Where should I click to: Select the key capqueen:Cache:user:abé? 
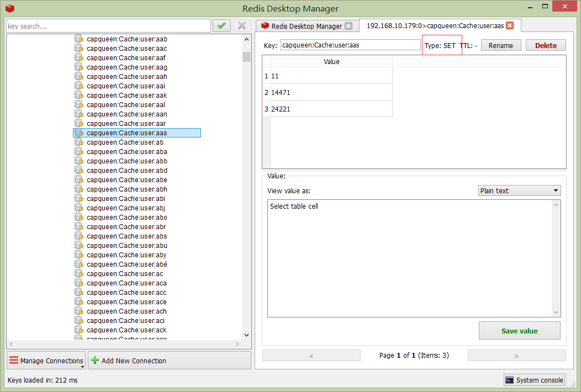126,264
